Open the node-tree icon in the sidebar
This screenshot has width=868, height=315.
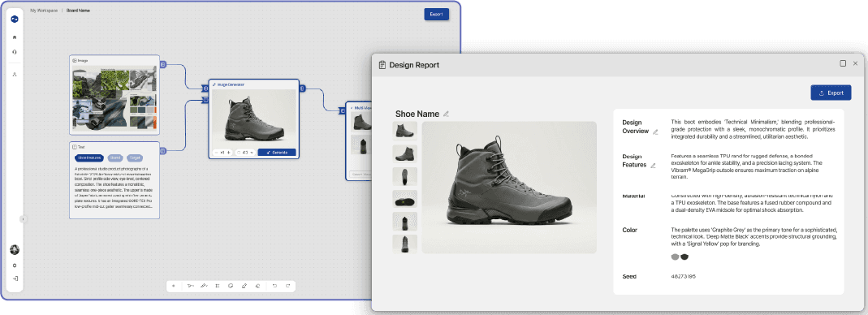15,74
